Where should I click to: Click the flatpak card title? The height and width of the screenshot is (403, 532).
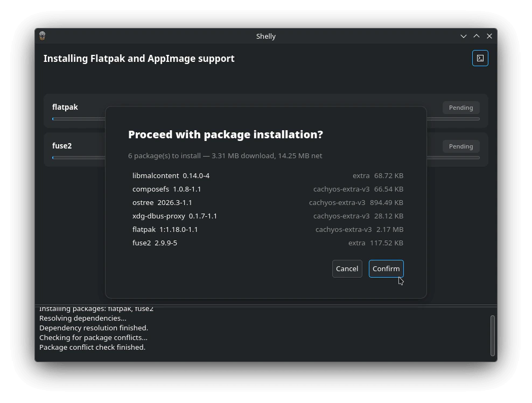[65, 107]
